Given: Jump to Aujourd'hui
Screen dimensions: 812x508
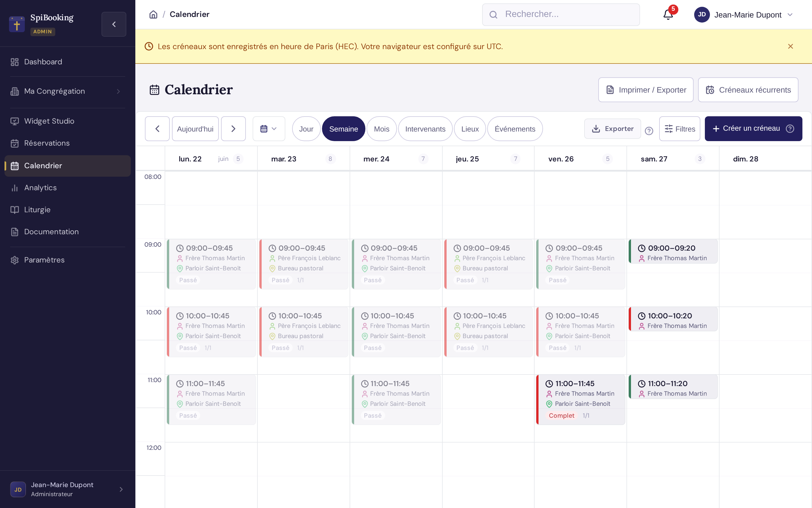Looking at the screenshot, I should [195, 129].
